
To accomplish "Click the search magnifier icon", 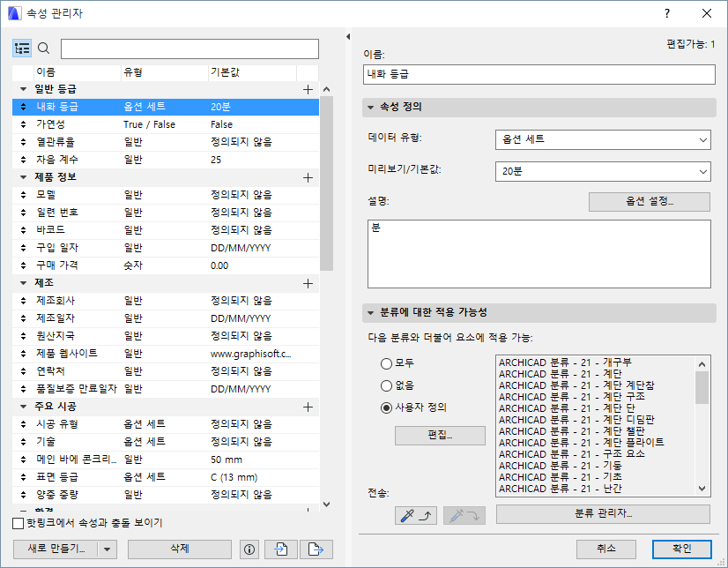I will tap(44, 49).
